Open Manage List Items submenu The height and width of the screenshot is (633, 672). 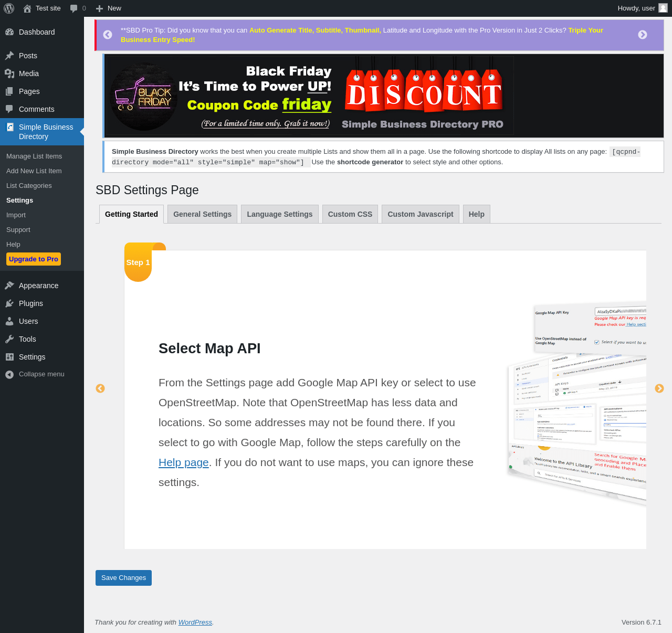tap(34, 156)
